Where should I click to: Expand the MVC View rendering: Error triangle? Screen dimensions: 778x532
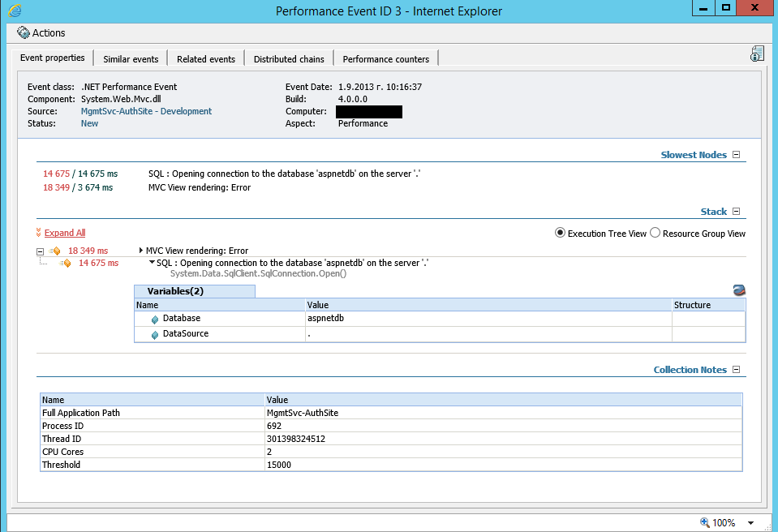[141, 251]
